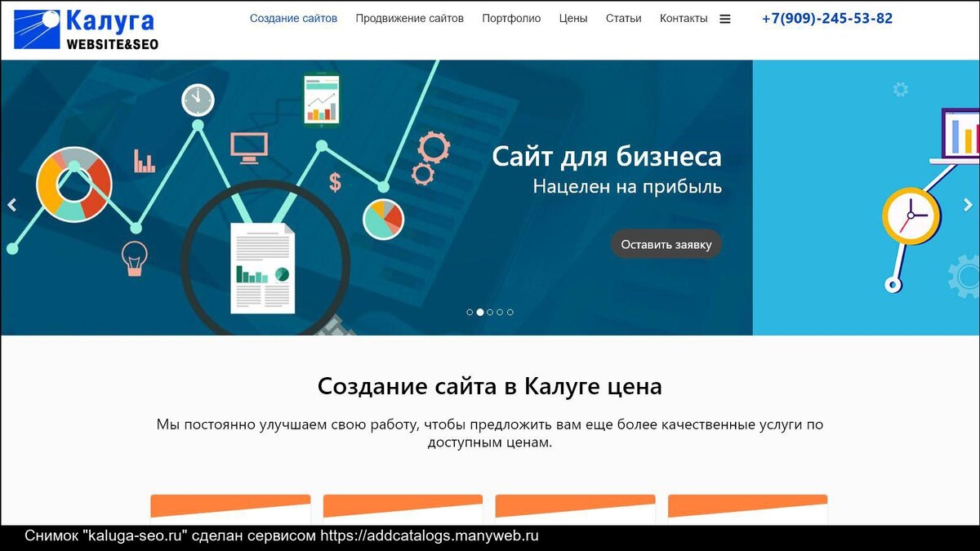Select the last carousel dot

click(510, 311)
